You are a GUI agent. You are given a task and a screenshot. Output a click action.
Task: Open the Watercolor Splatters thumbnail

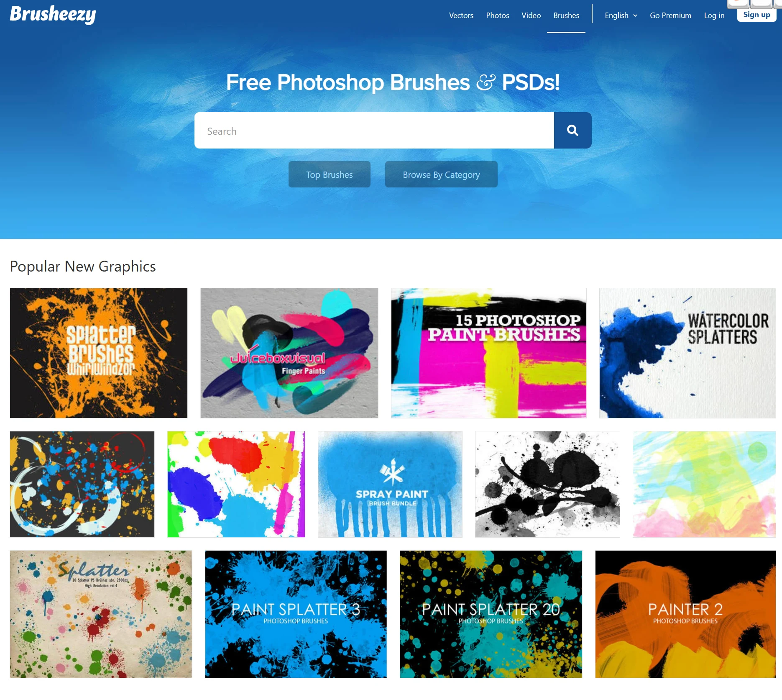pyautogui.click(x=687, y=353)
